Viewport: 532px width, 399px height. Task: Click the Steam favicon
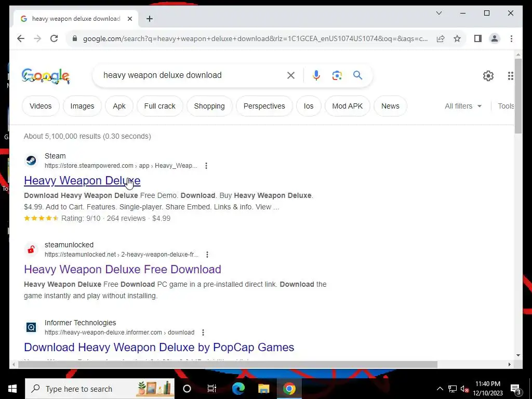[31, 161]
